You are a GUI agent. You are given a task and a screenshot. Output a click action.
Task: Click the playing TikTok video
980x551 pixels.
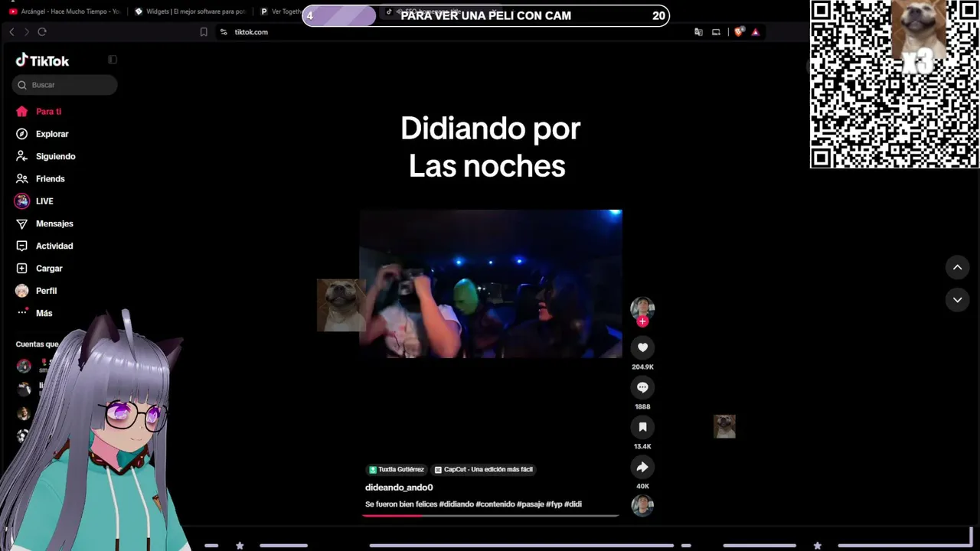pos(491,284)
